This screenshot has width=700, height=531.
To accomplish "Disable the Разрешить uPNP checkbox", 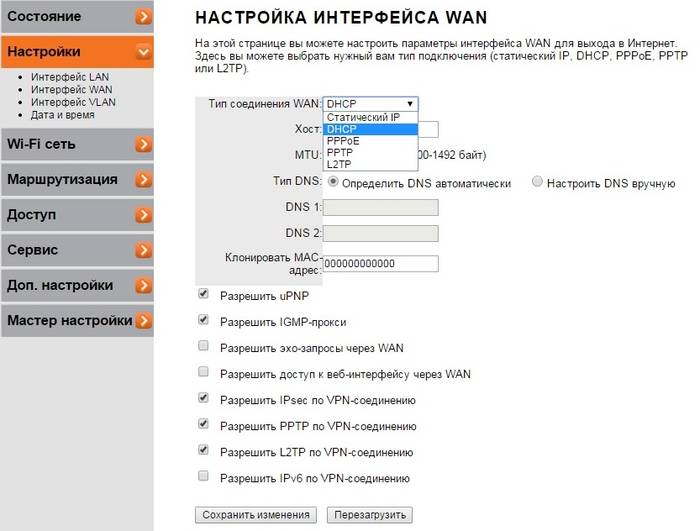I will 204,294.
